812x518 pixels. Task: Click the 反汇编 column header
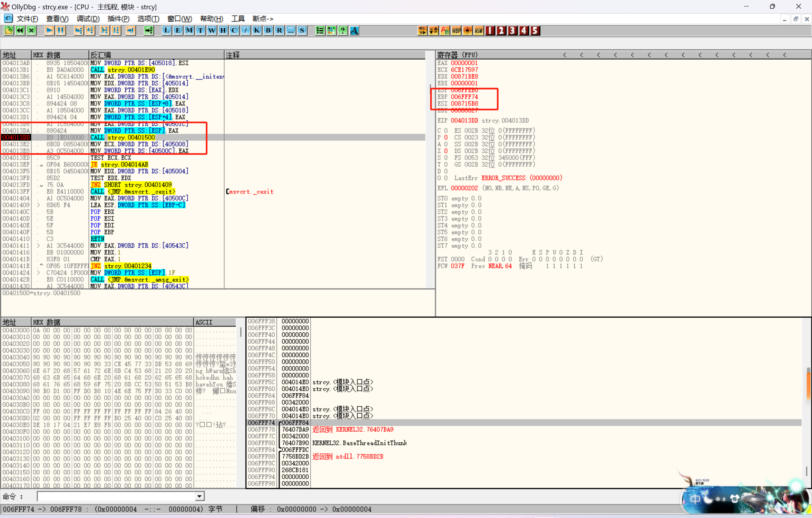[156, 55]
